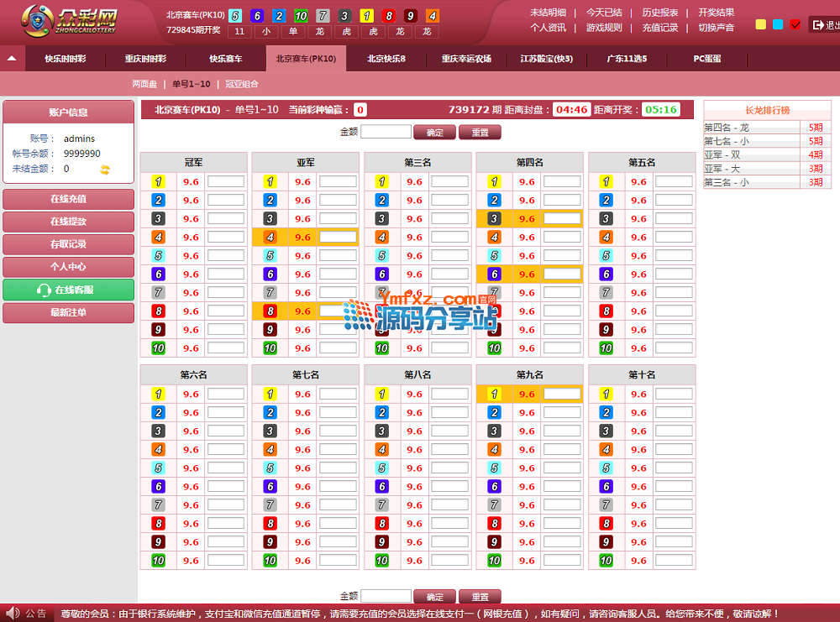Open the 游戏规则 link
Image resolution: width=840 pixels, height=622 pixels.
point(604,28)
